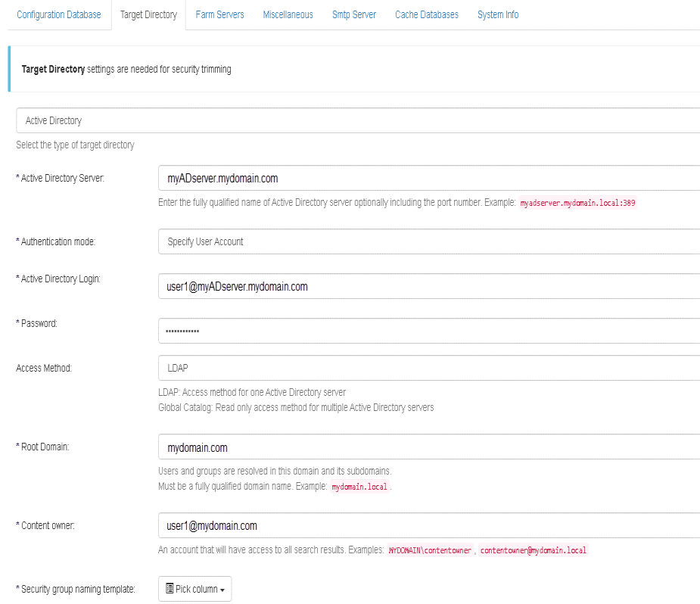The image size is (700, 604).
Task: Expand the Pick column dropdown caret
Action: click(x=221, y=590)
